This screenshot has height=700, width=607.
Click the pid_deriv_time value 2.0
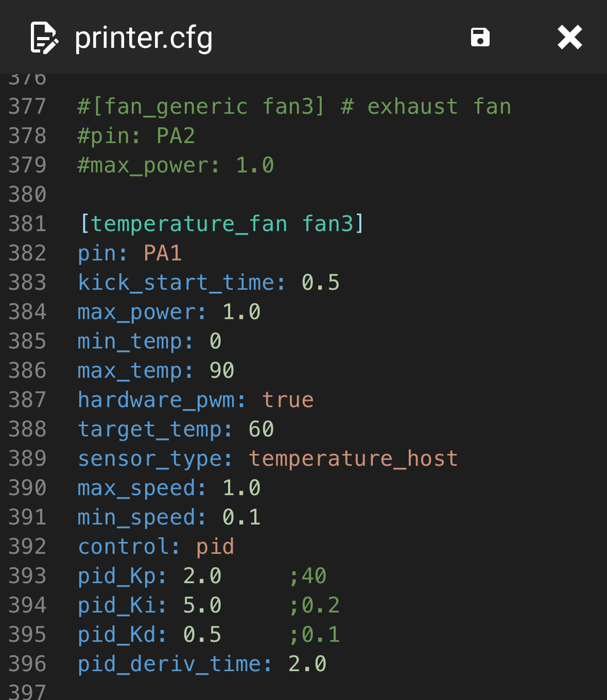tap(307, 664)
